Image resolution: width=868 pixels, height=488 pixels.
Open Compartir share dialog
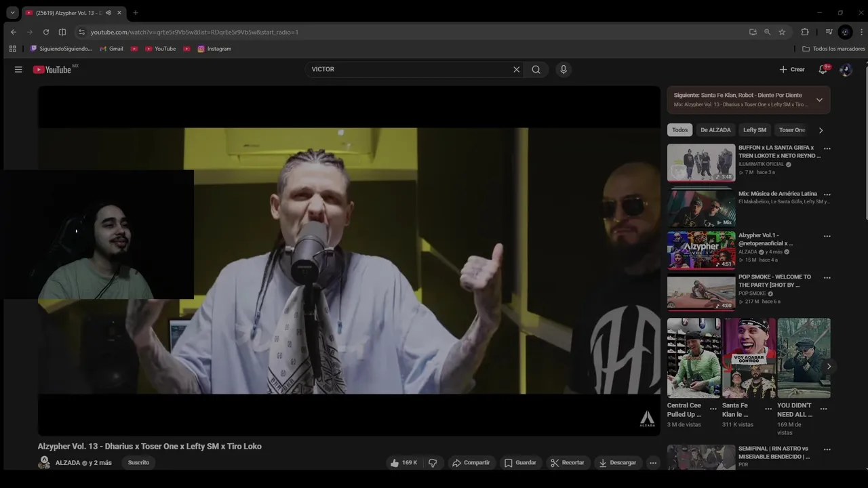click(471, 463)
